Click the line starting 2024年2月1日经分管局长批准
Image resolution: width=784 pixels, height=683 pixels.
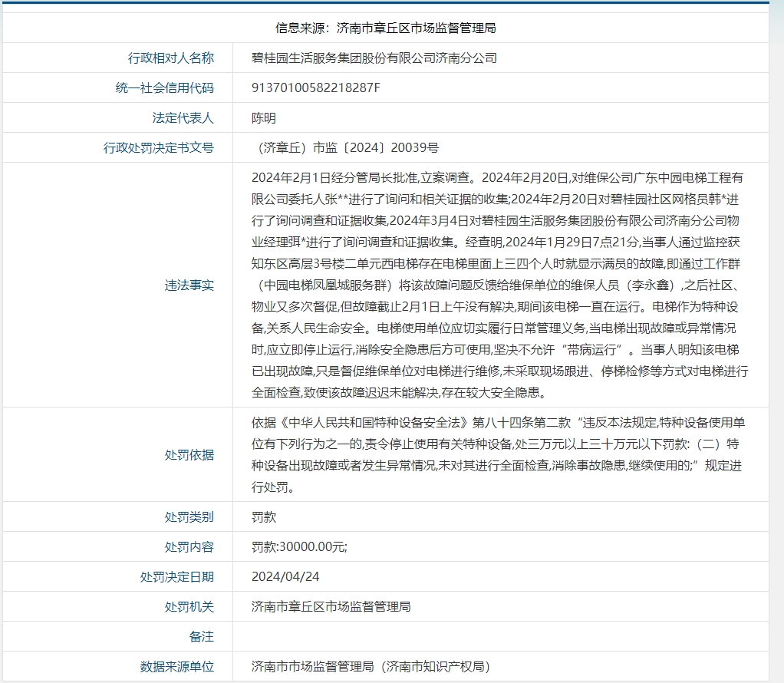tap(498, 177)
